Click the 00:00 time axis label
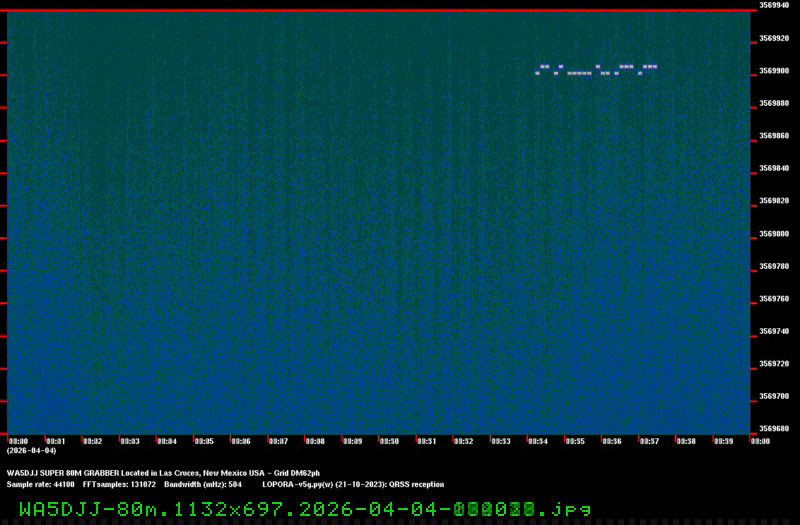Viewport: 800px width, 525px height. [x=18, y=441]
